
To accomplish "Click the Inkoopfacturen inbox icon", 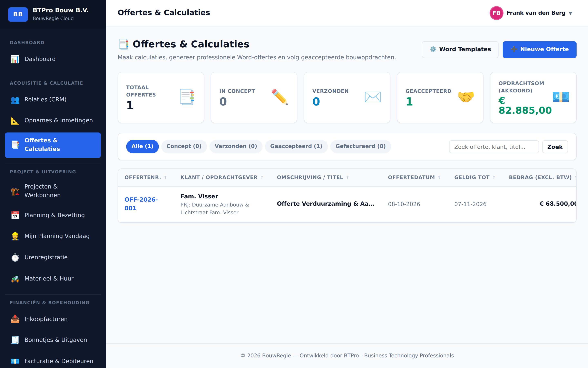I will 15,319.
